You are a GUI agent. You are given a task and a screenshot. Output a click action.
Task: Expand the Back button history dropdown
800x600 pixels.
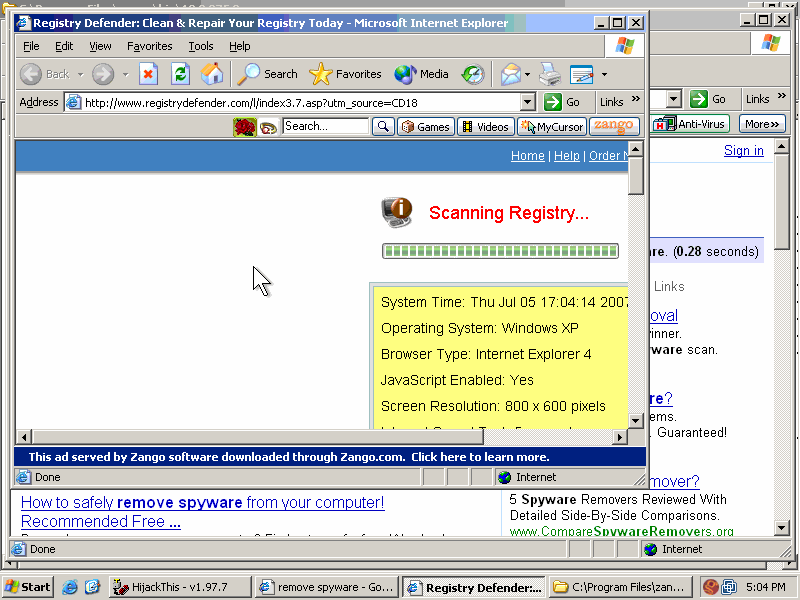80,74
